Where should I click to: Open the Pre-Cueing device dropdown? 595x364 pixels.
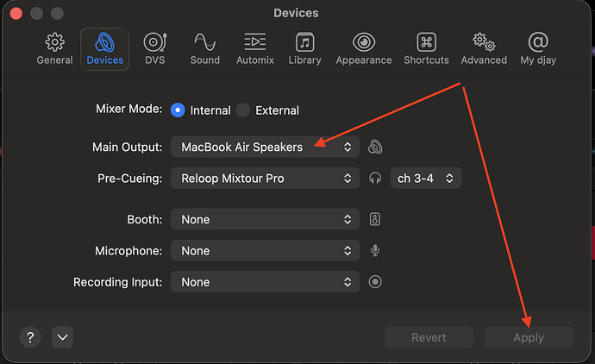click(266, 178)
